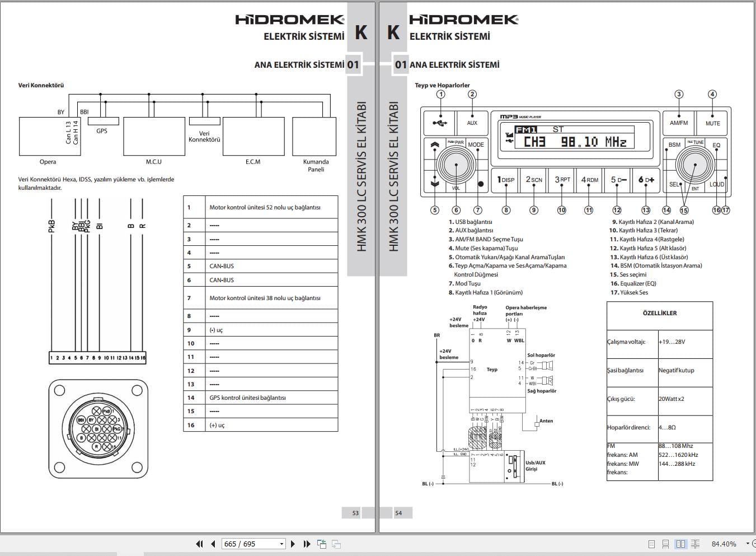Jump to the last page 695
The height and width of the screenshot is (556, 756).
[x=306, y=544]
